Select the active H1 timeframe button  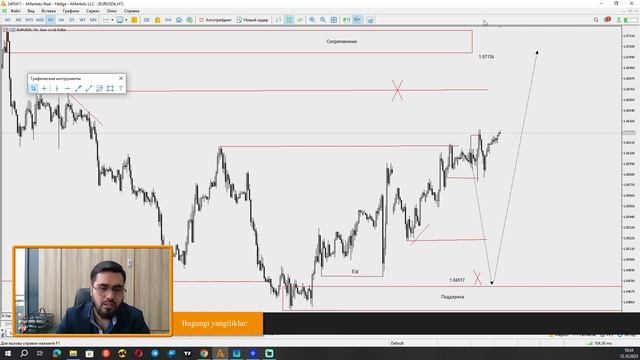(x=50, y=20)
